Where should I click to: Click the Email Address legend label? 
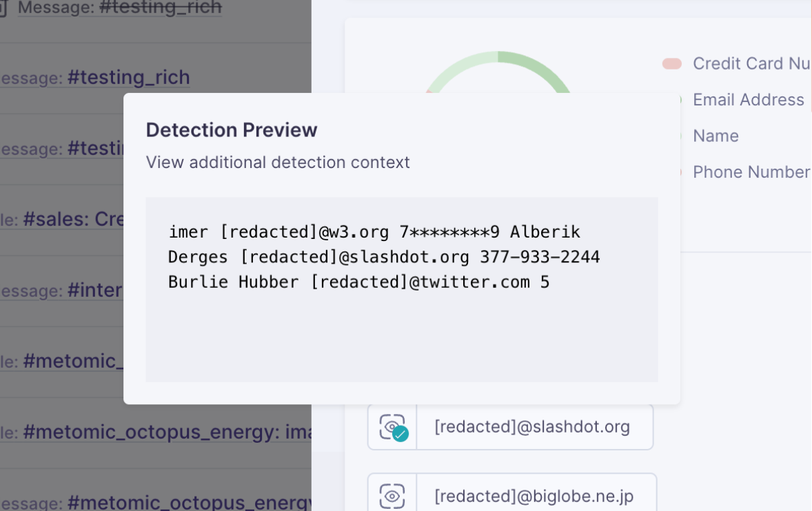[749, 100]
